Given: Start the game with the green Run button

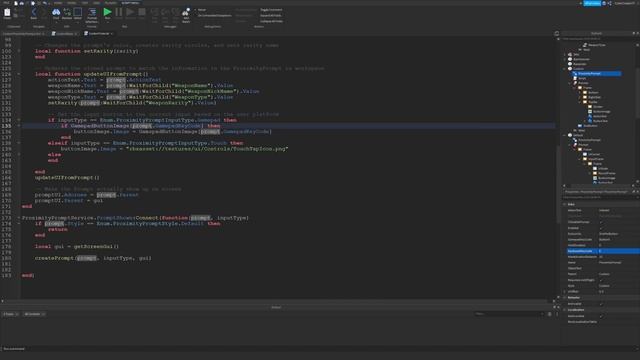Looking at the screenshot, I should [107, 12].
